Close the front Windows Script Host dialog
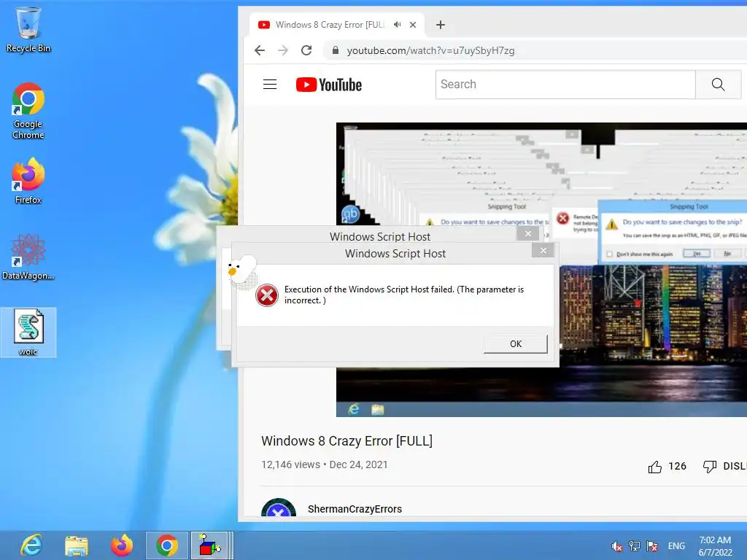Screen dimensions: 747x560 [543, 251]
